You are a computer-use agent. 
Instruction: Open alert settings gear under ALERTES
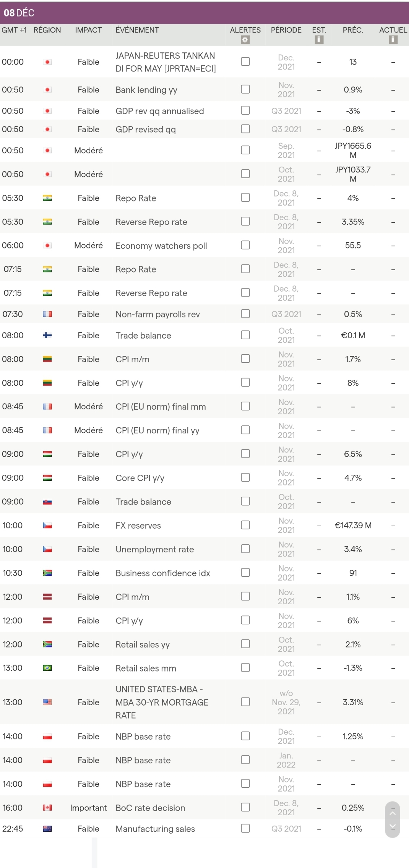coord(245,40)
